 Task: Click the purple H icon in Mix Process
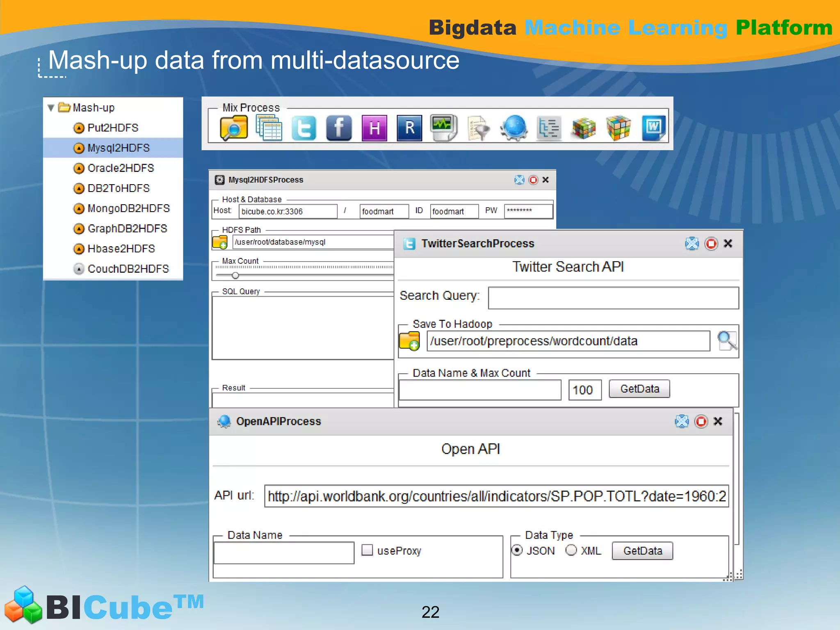374,128
